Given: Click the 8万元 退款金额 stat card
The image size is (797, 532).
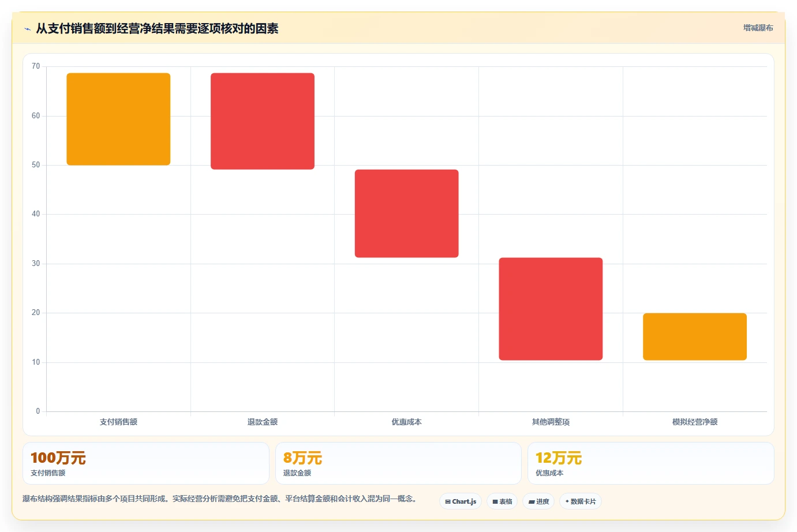Looking at the screenshot, I should 398,463.
